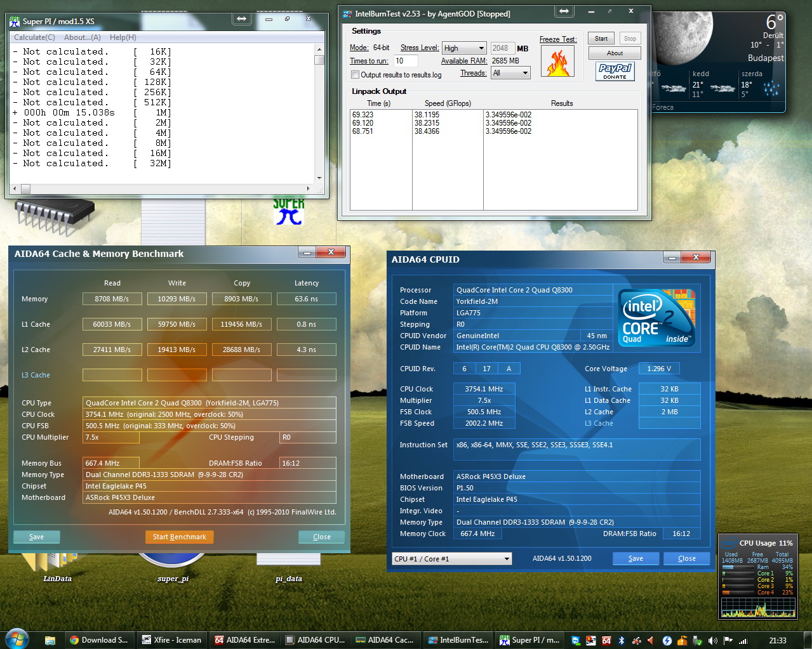Click the AIDA64 tray icon
This screenshot has height=649, width=812.
606,641
